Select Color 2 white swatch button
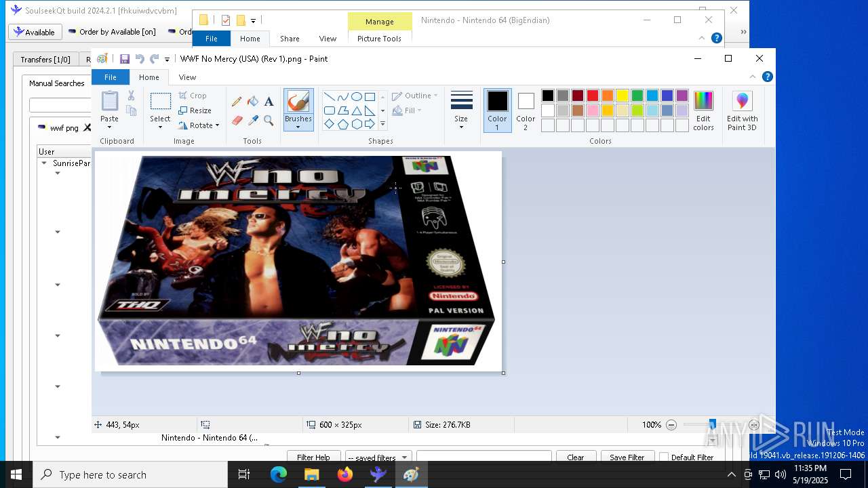The height and width of the screenshot is (488, 868). (526, 110)
